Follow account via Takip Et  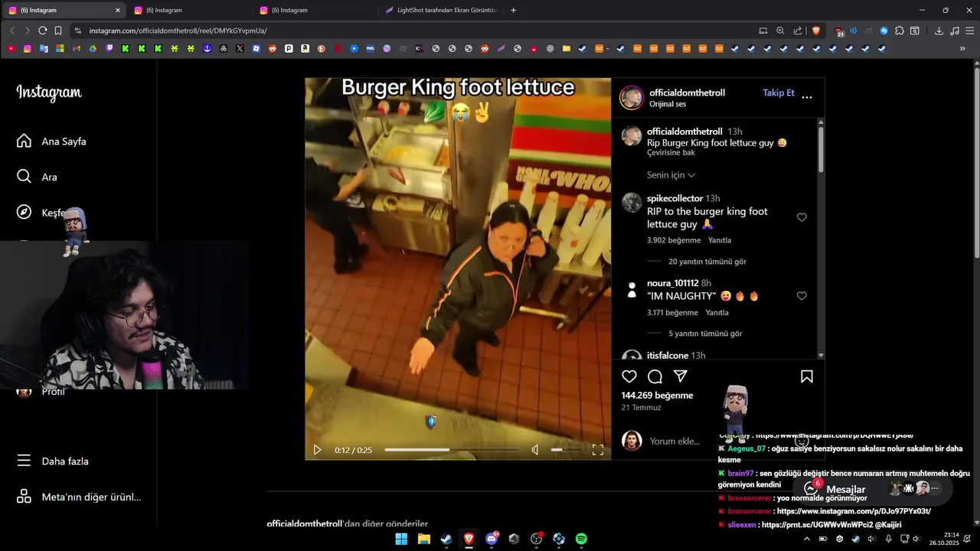[x=778, y=93]
